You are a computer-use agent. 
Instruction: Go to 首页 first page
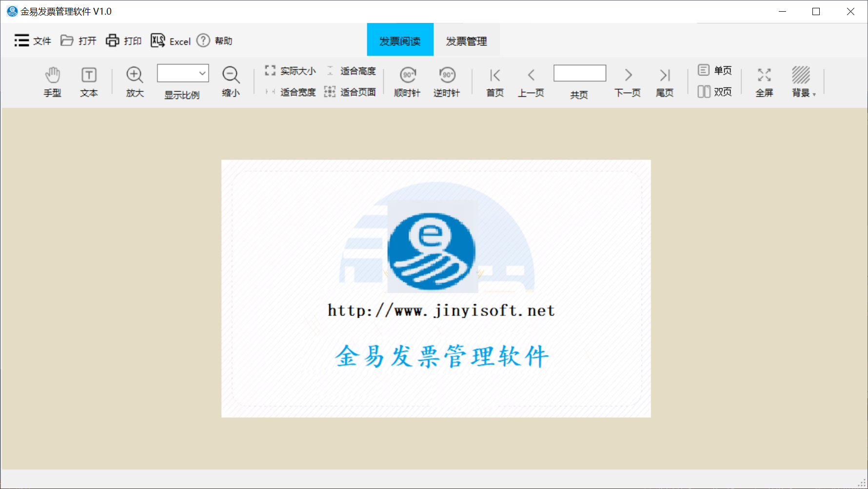click(495, 82)
